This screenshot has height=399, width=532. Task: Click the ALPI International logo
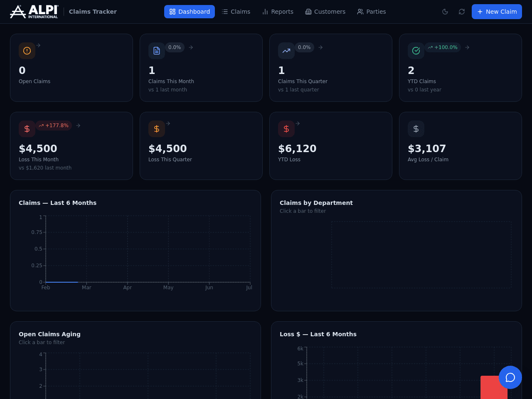(34, 12)
